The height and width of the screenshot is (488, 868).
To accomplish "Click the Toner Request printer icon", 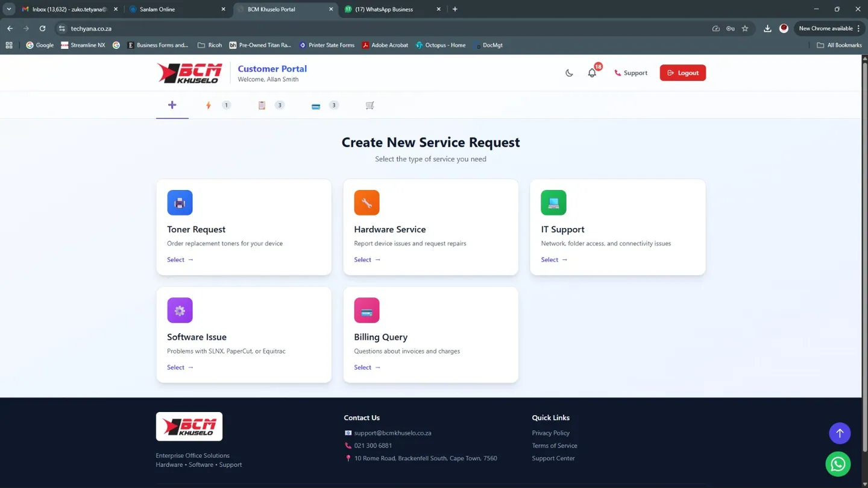I will [180, 203].
